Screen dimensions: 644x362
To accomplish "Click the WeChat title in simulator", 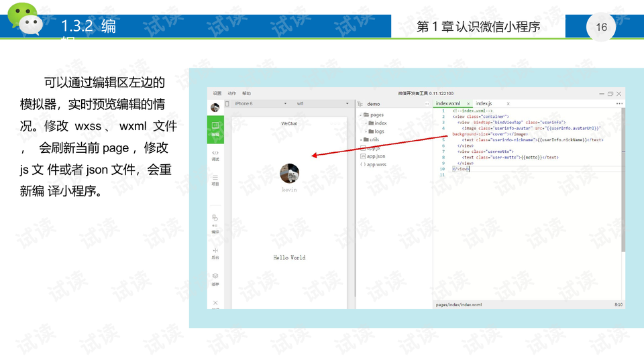I will click(x=289, y=123).
